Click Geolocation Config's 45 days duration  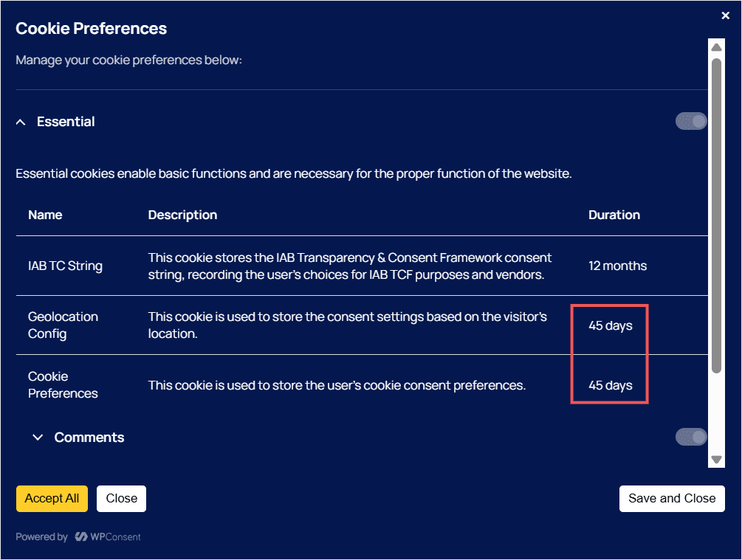pos(611,325)
